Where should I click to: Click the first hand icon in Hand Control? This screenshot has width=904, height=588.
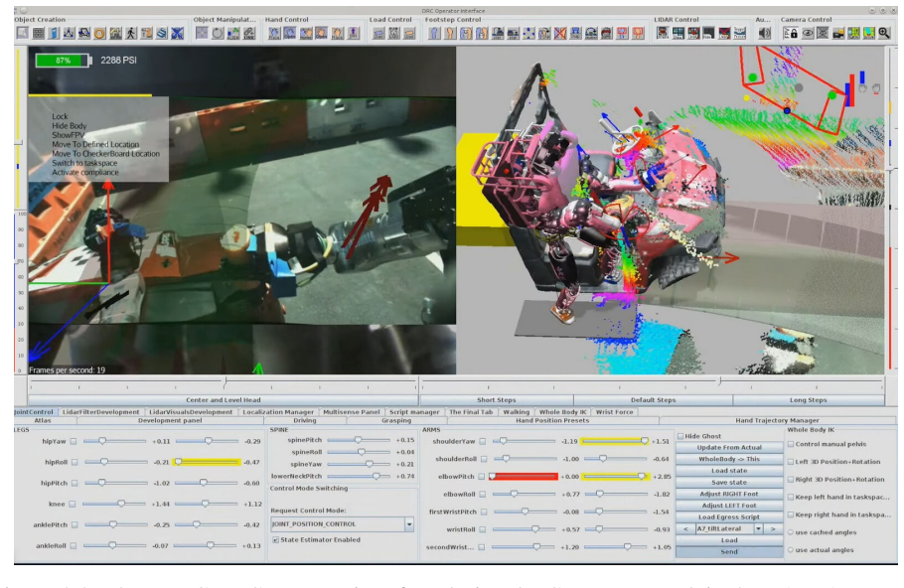[x=274, y=33]
